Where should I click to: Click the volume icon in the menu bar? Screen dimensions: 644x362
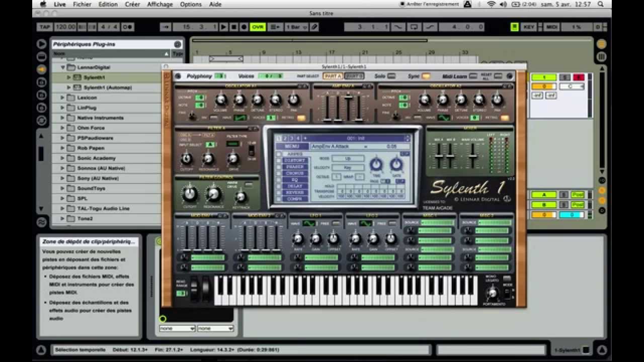click(504, 4)
